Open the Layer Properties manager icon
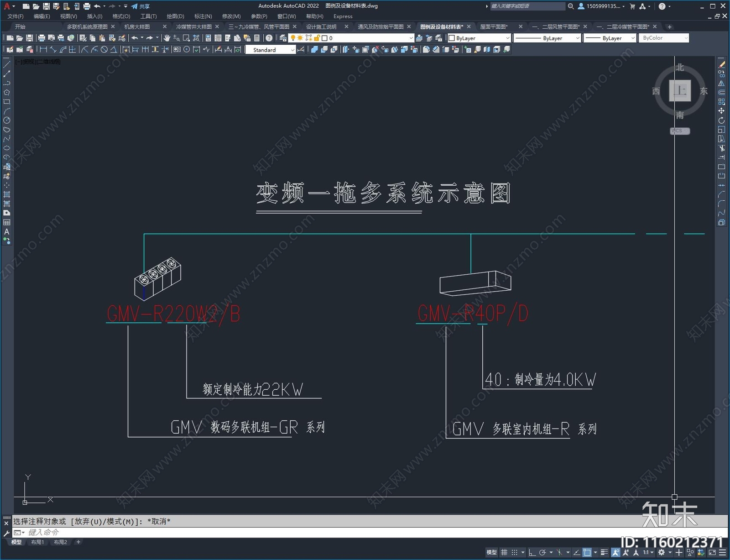 click(x=283, y=38)
